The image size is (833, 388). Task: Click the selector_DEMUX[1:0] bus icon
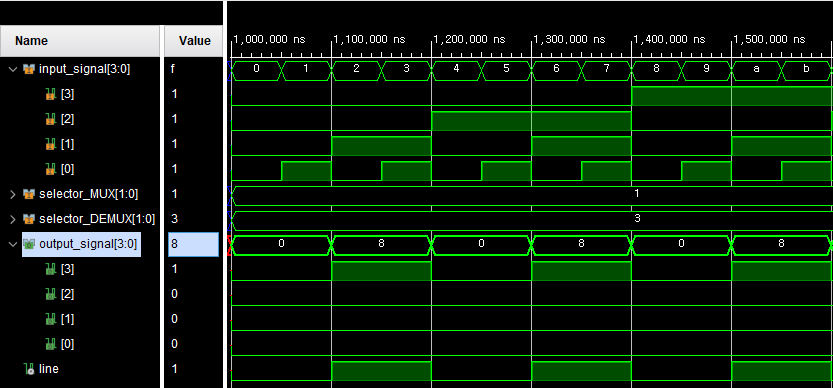[x=29, y=219]
